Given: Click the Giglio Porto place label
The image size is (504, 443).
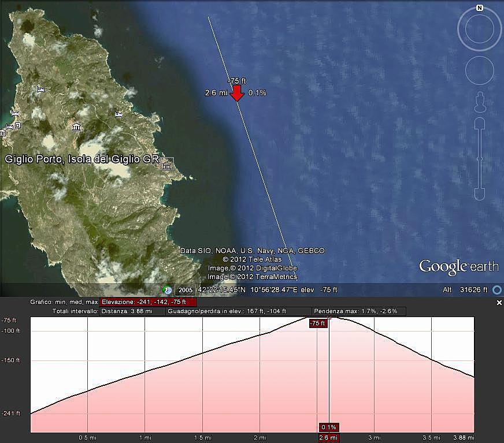Looking at the screenshot, I should point(81,159).
